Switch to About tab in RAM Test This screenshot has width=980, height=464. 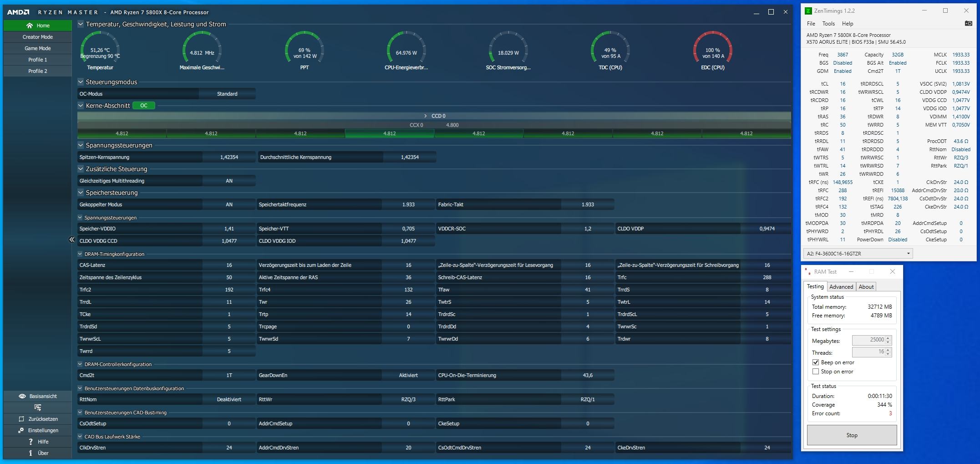click(866, 287)
